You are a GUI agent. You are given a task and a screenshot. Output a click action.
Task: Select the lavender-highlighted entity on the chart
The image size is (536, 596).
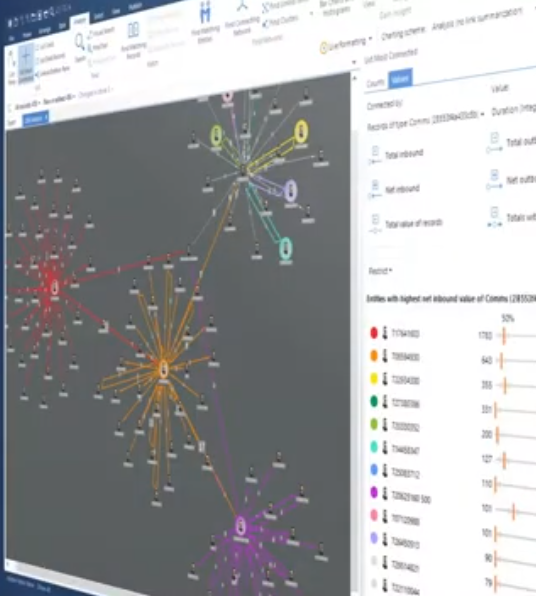pos(290,190)
